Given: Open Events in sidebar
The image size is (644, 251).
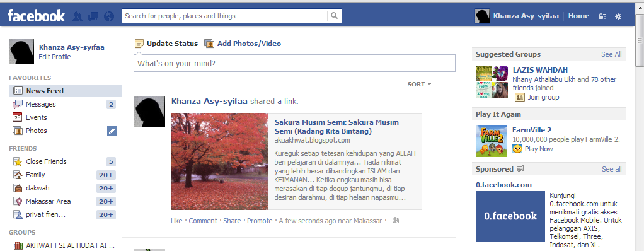Looking at the screenshot, I should [x=37, y=117].
